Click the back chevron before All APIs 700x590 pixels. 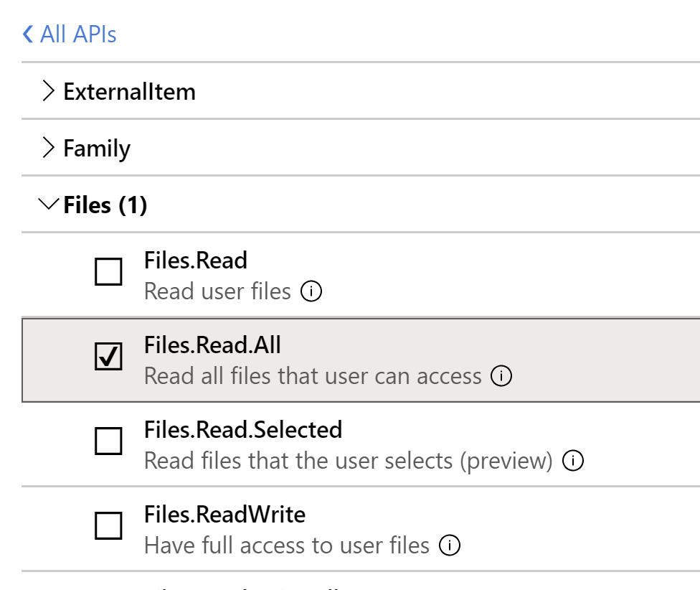(x=27, y=34)
